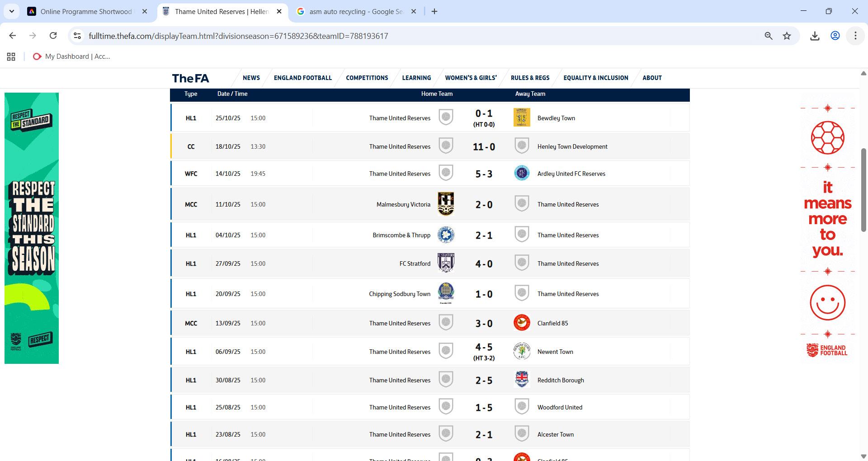Open the Ardley United FC Reserves link
868x461 pixels.
(571, 174)
